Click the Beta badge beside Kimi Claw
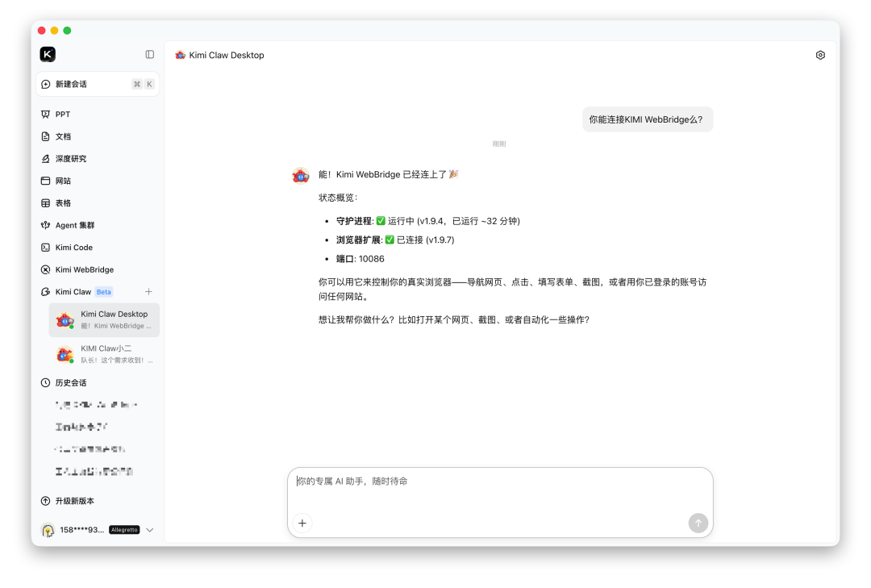Viewport: 871px width, 588px height. (x=104, y=292)
